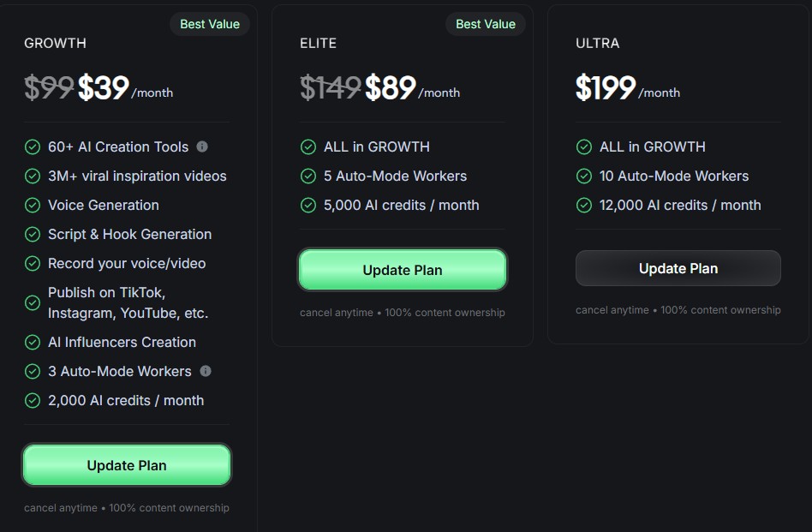812x532 pixels.
Task: Click checkmark icon next to 3M+ viral inspiration videos
Action: pyautogui.click(x=33, y=176)
